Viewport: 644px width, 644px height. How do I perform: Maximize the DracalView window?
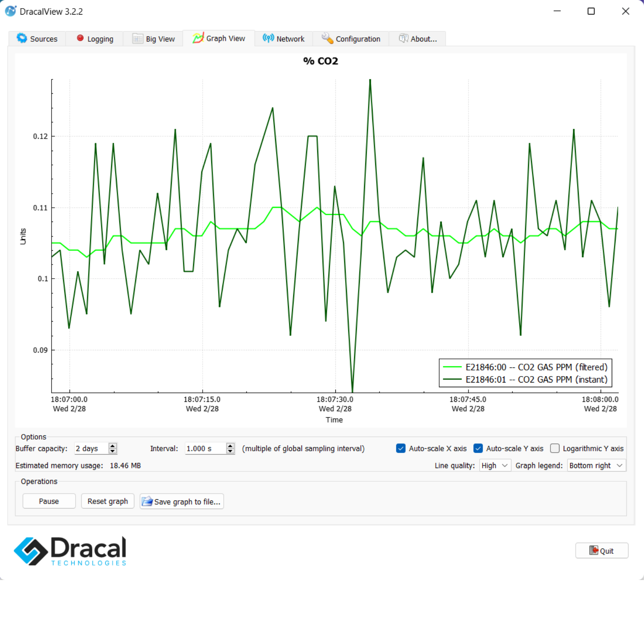click(591, 11)
